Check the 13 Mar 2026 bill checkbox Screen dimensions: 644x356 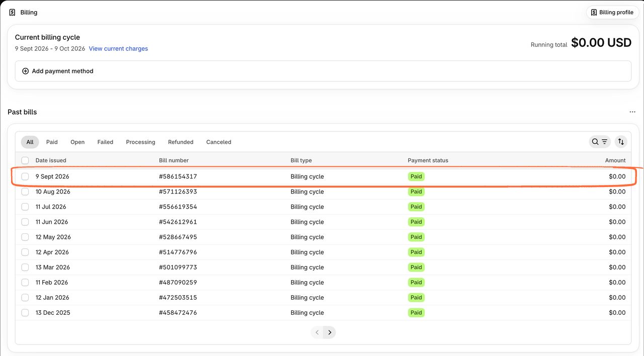(25, 267)
